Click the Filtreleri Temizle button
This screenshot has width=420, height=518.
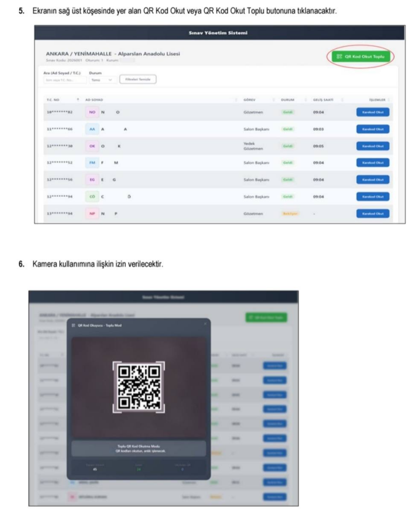pos(138,79)
